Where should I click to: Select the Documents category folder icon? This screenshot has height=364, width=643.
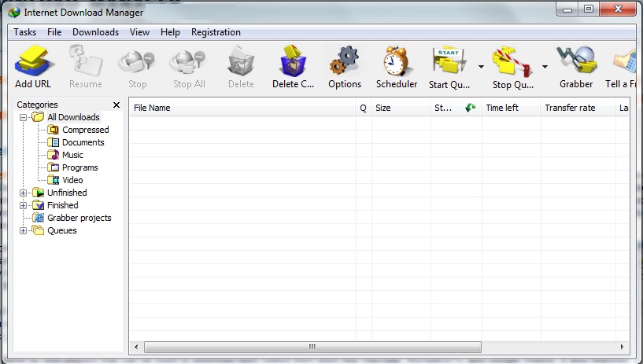(54, 142)
